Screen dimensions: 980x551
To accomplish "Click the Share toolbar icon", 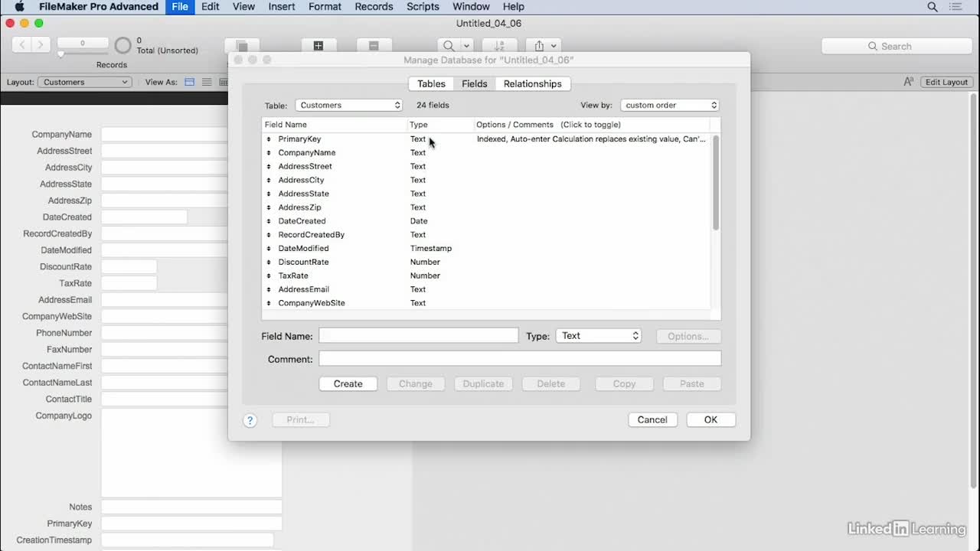I will coord(539,46).
